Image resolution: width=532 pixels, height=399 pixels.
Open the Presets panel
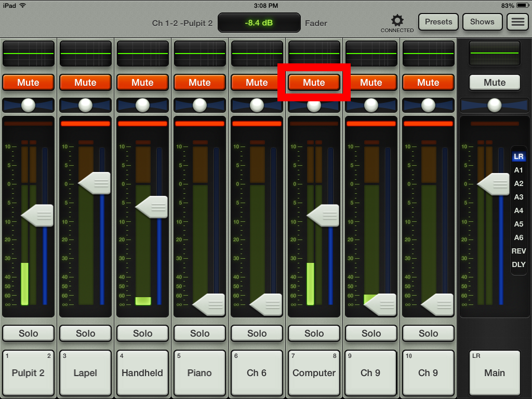[x=438, y=22]
